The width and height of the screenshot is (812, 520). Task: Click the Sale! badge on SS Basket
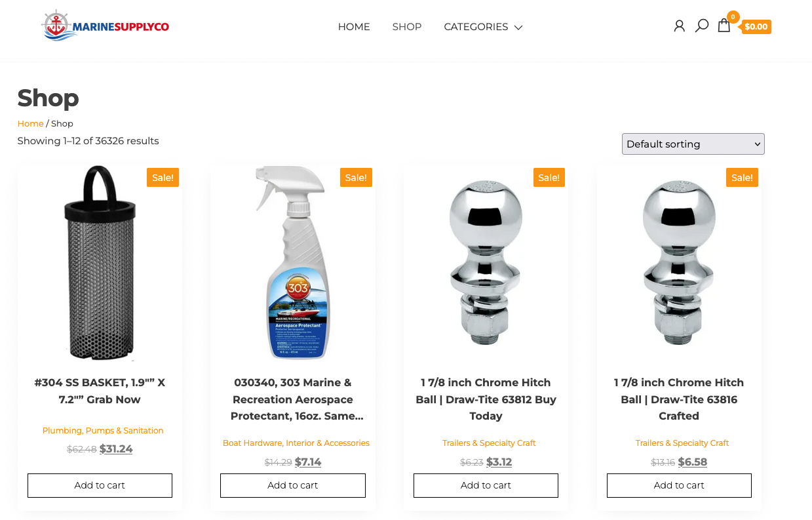point(163,177)
